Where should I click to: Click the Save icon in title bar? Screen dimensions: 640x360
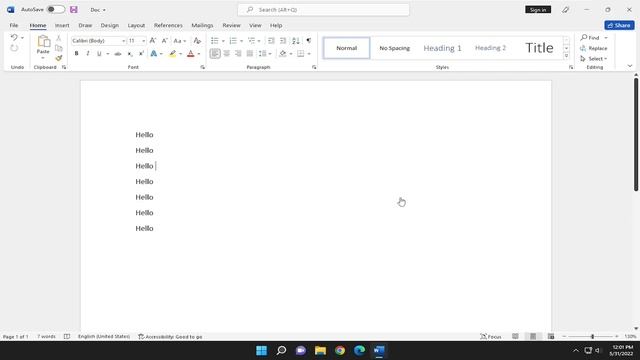point(73,9)
